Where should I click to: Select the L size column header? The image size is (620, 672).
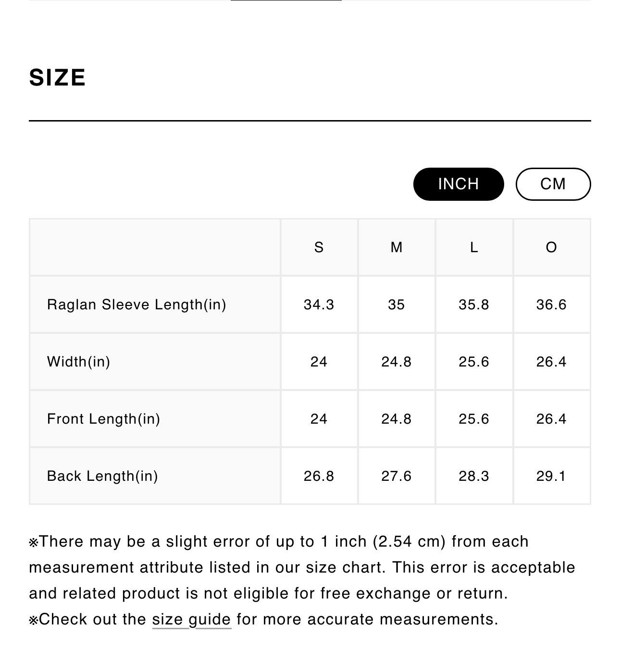(x=474, y=247)
